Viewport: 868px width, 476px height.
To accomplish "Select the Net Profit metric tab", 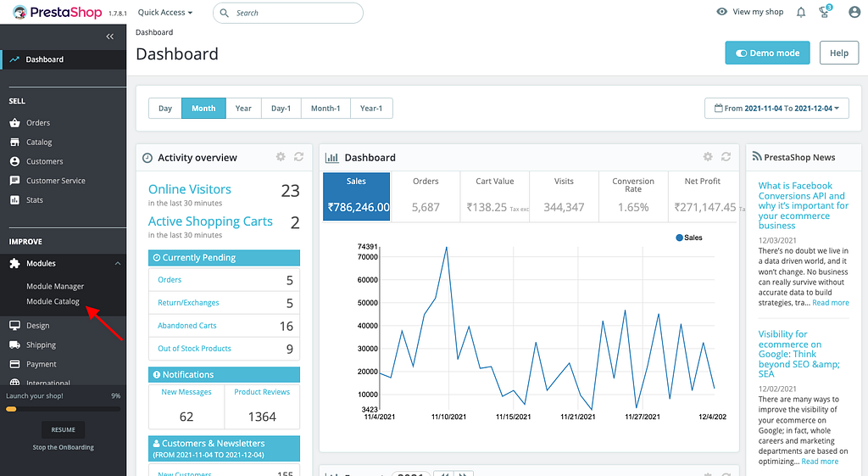I will (704, 197).
